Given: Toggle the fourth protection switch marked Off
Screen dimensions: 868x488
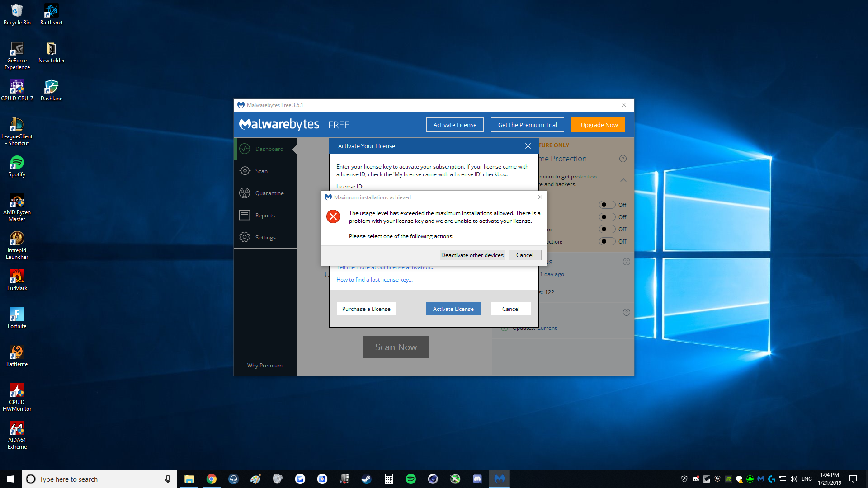Looking at the screenshot, I should click(x=607, y=241).
